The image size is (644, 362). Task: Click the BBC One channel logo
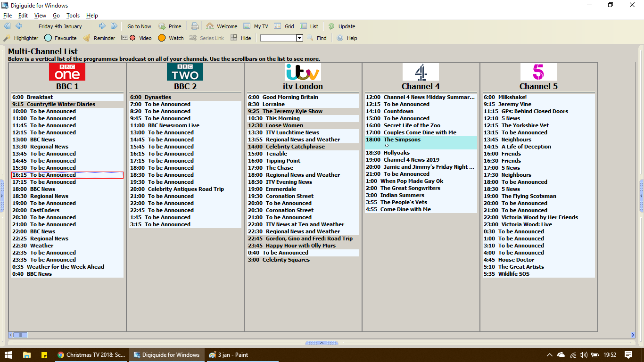(67, 72)
